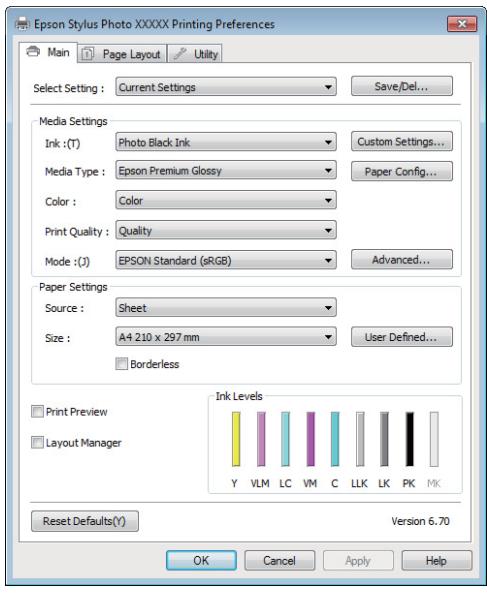Viewport: 487px width, 593px height.
Task: Click the Cyan (C) ink level bar
Action: click(x=335, y=439)
